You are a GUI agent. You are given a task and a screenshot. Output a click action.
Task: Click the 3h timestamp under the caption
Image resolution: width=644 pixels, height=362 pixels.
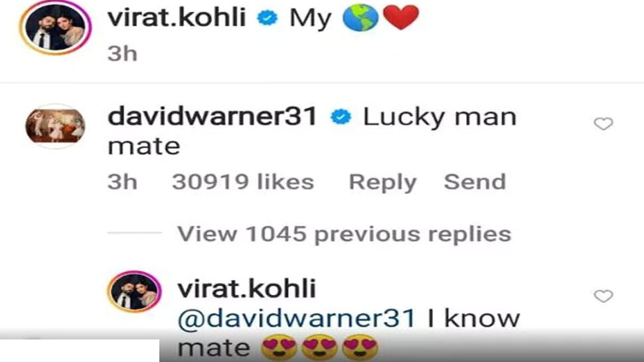pyautogui.click(x=122, y=54)
